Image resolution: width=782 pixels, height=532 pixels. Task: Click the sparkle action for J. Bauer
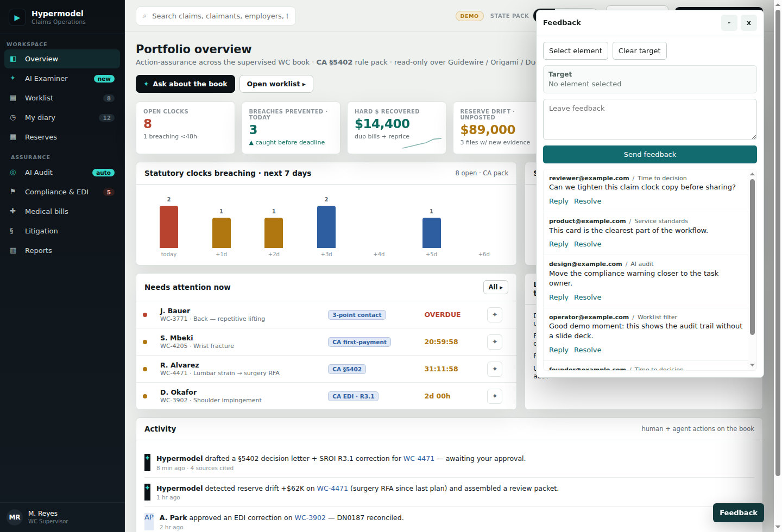click(495, 315)
